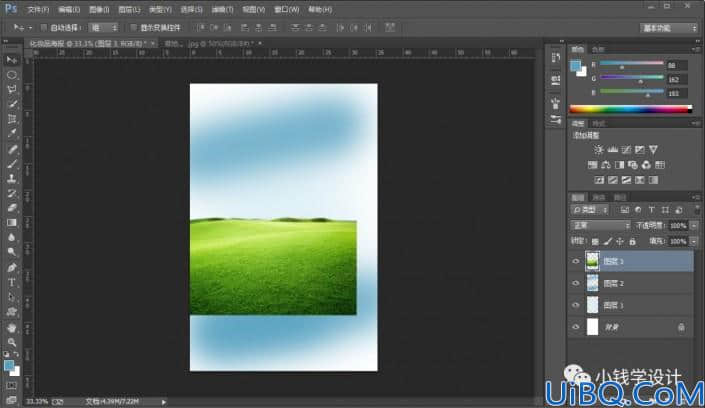Select the Crop tool
The width and height of the screenshot is (705, 408).
(12, 119)
